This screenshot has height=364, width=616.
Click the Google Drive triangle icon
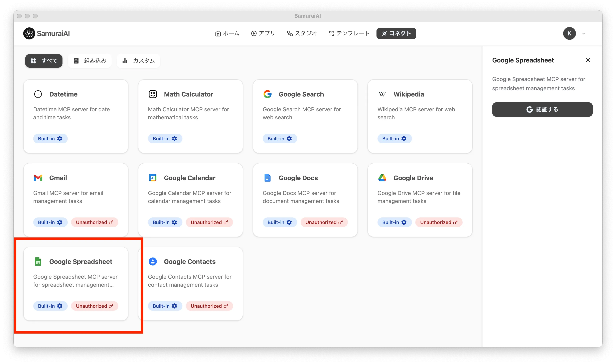pos(382,178)
